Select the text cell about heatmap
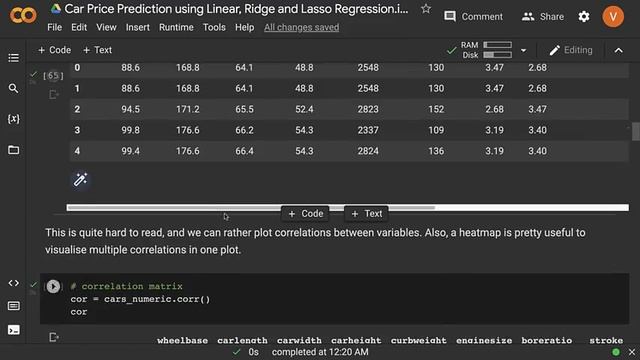The width and height of the screenshot is (640, 360). [315, 241]
